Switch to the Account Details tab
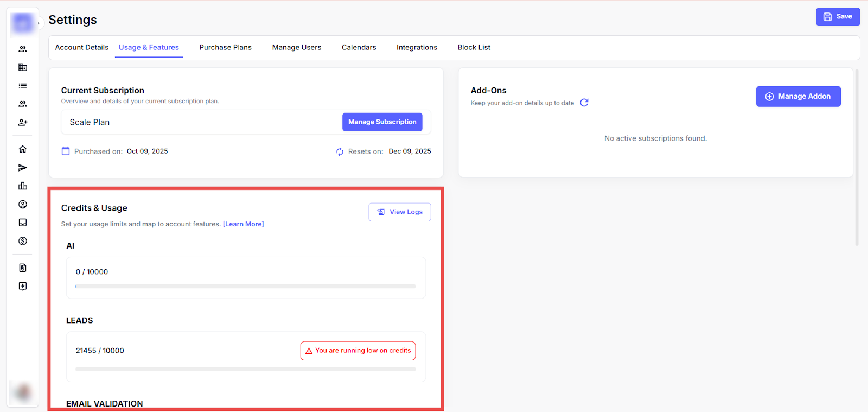The height and width of the screenshot is (412, 868). [x=81, y=48]
